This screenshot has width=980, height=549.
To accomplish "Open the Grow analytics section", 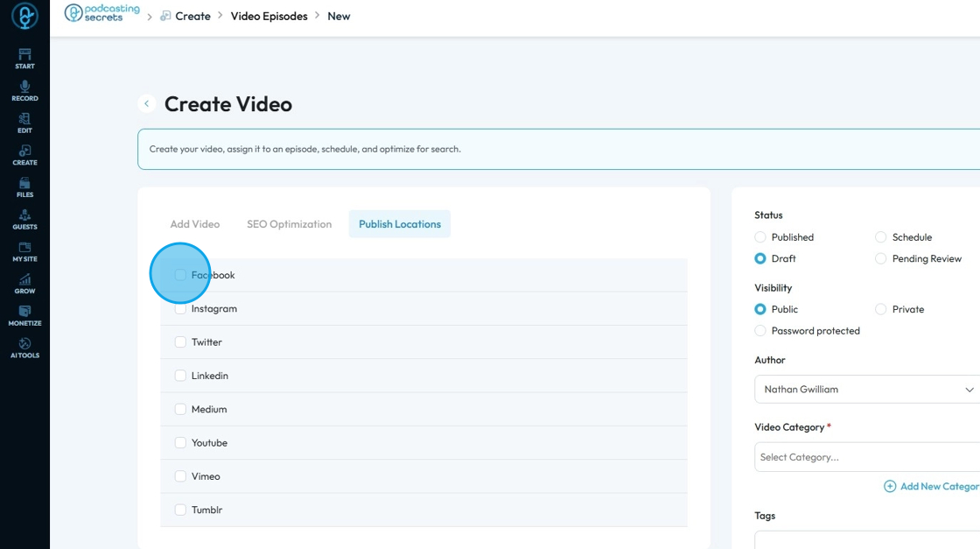I will coord(25,284).
